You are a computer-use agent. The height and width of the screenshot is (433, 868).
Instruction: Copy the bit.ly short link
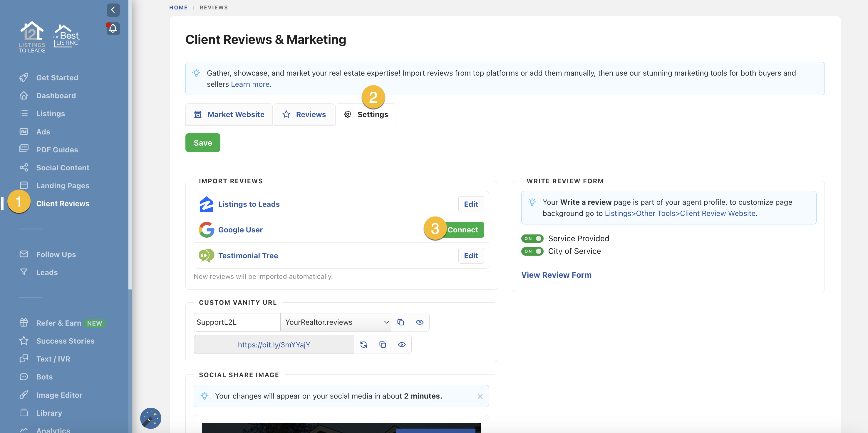pos(383,344)
